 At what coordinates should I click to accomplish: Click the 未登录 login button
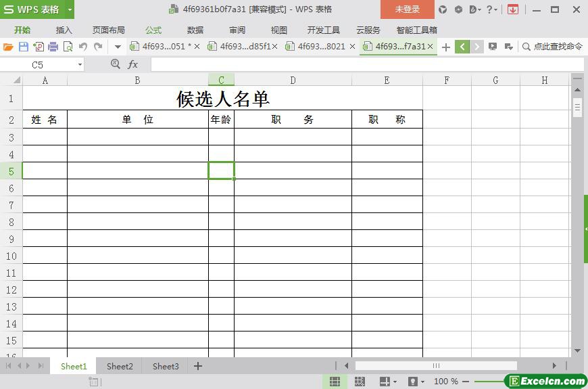point(408,9)
